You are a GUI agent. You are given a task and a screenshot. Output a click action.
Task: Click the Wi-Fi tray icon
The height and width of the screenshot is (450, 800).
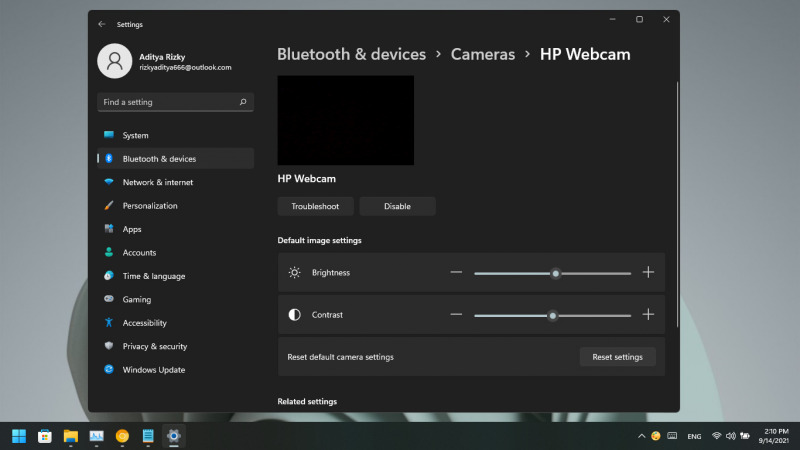716,436
